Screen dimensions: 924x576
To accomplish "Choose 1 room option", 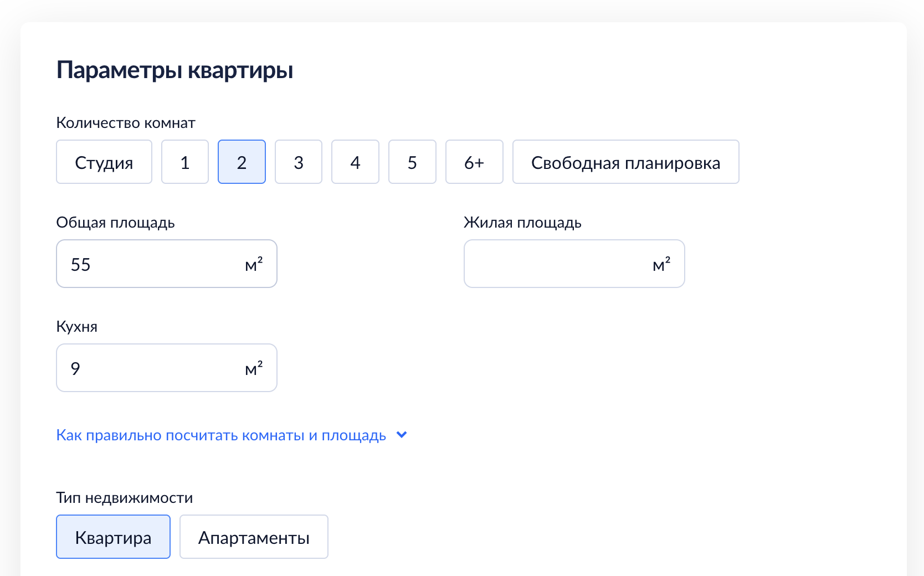I will point(185,162).
